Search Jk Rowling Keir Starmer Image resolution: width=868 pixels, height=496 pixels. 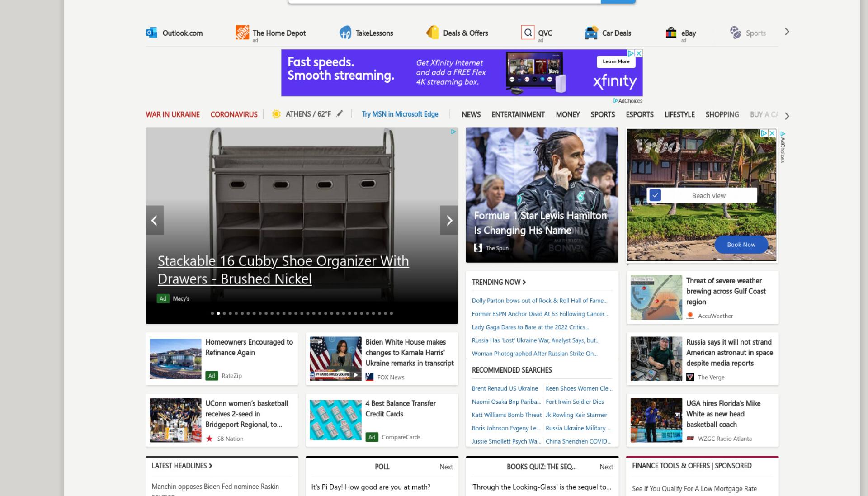576,415
